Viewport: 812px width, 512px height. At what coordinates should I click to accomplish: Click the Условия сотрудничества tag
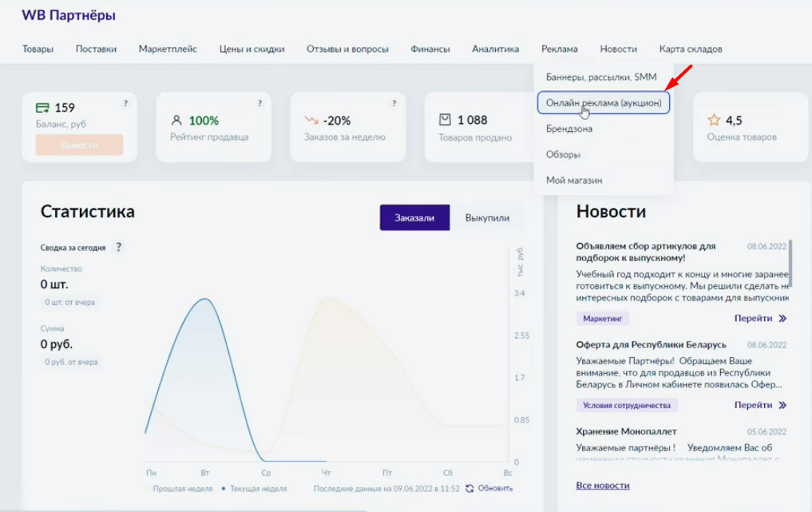point(627,405)
